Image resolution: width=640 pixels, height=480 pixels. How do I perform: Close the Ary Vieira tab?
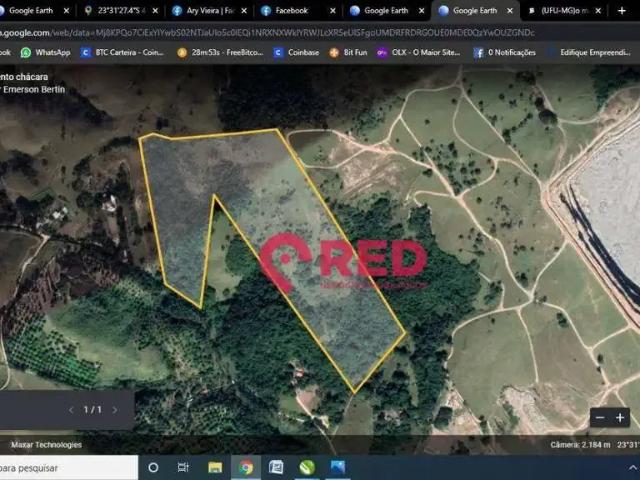[x=244, y=11]
